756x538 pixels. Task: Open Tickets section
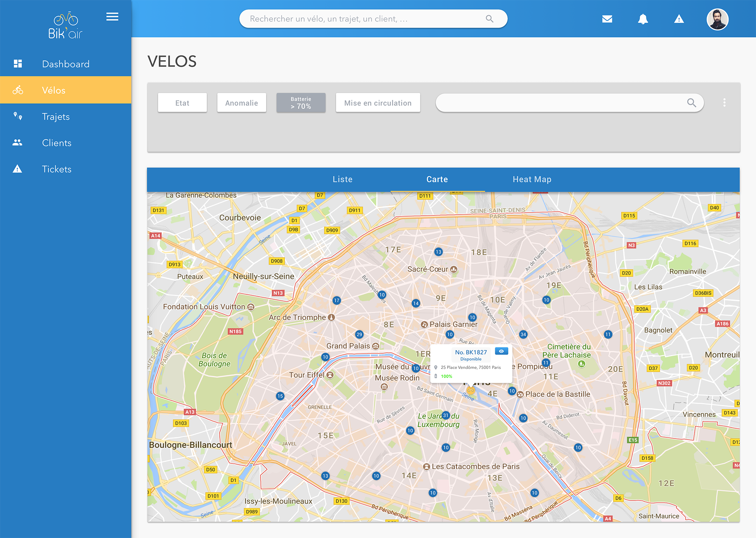66,169
